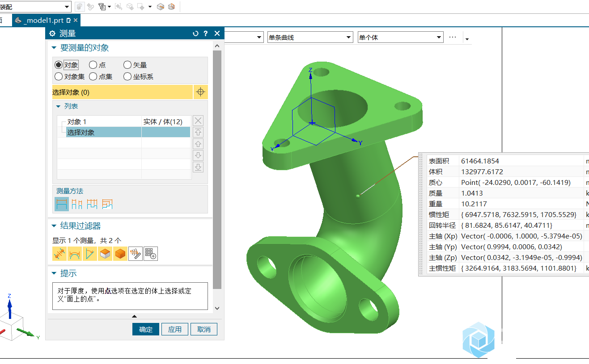Click the dialog scrollbar up arrow
Image resolution: width=589 pixels, height=364 pixels.
pos(217,46)
